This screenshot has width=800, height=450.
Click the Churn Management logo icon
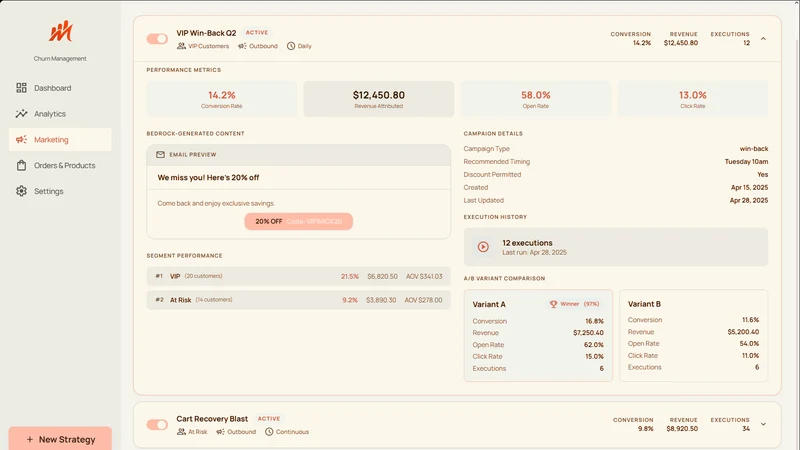pyautogui.click(x=60, y=31)
